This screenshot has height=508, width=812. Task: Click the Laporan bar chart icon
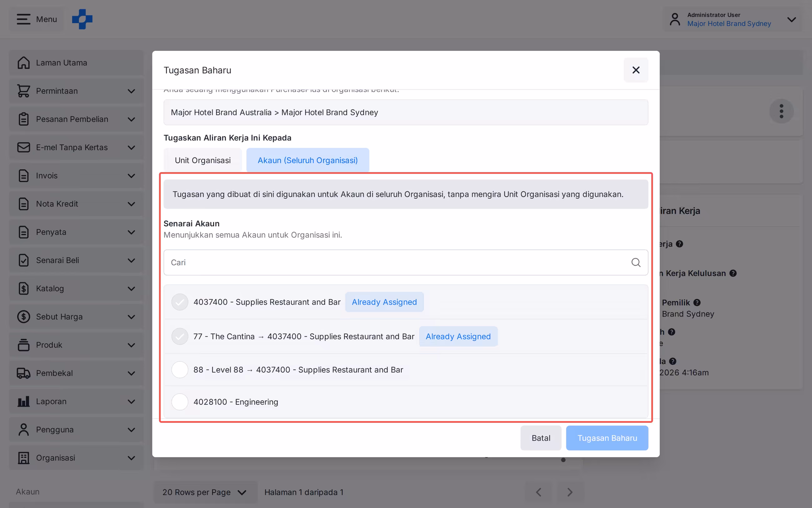[23, 401]
